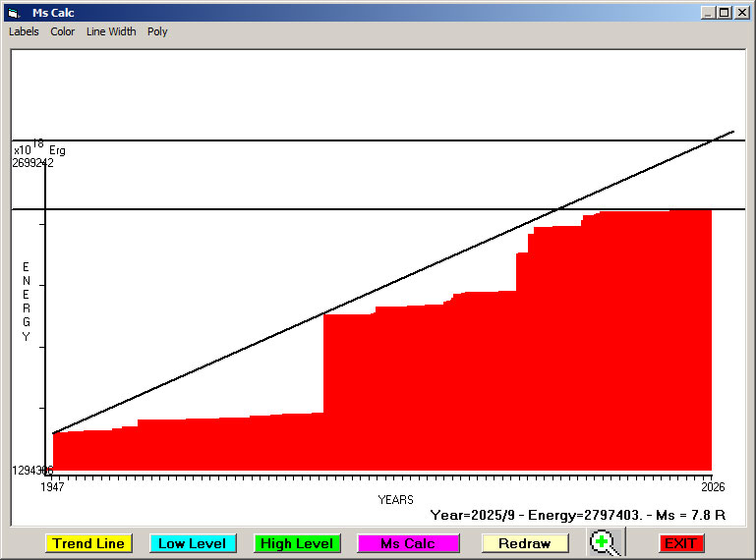Screen dimensions: 756x560
Task: Click the 1947 start year label
Action: click(52, 486)
